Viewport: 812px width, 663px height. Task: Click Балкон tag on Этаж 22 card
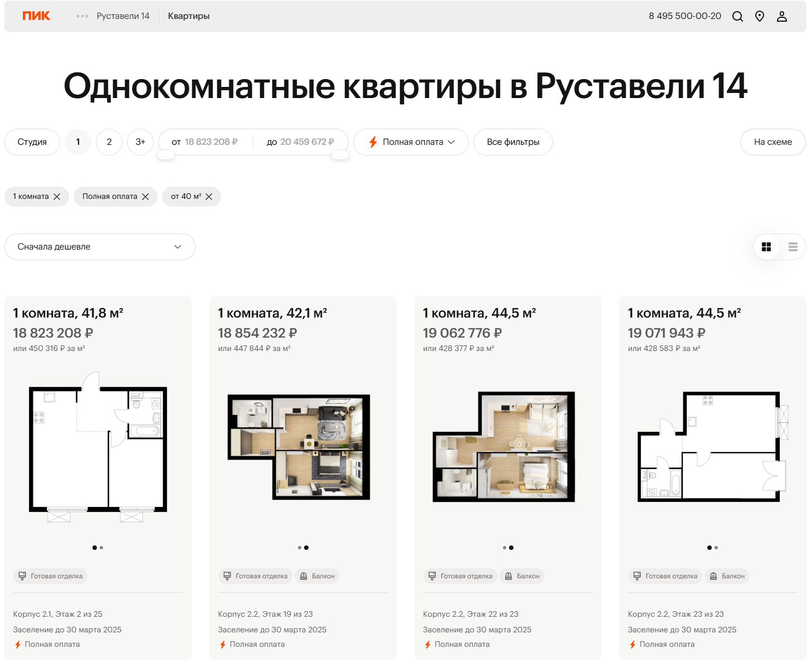click(522, 576)
